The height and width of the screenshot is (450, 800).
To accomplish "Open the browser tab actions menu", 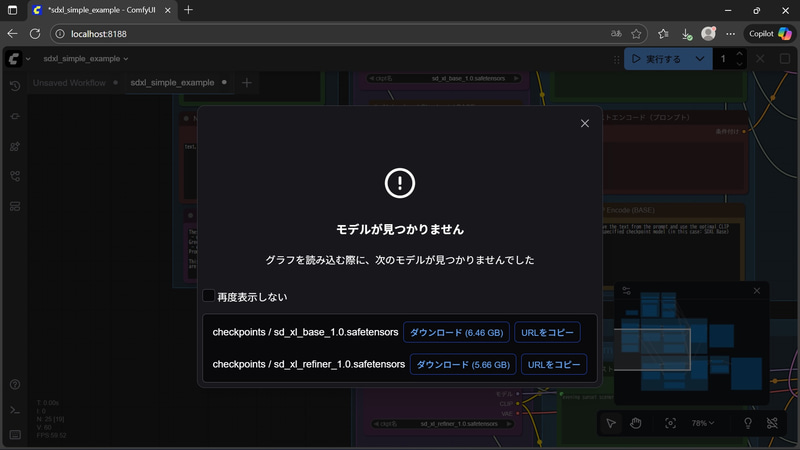I will 12,10.
